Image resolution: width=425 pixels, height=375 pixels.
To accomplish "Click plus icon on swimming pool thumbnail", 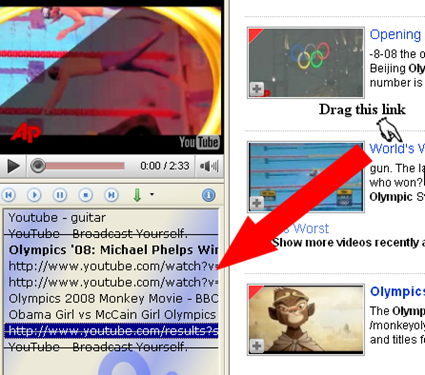I will pos(257,203).
